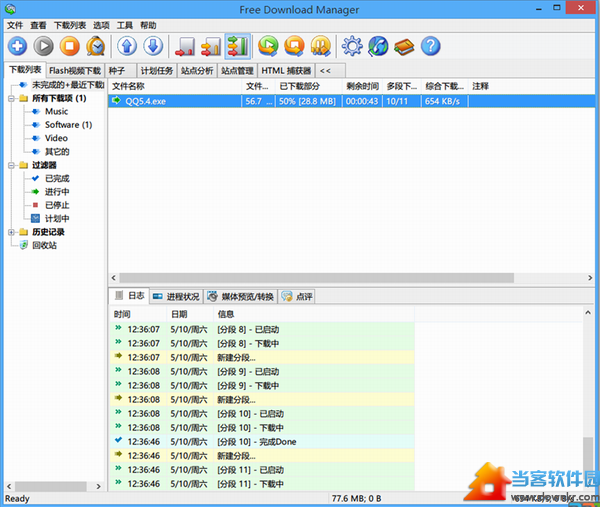Select the green start all downloads icon
The image size is (600, 507).
(x=268, y=46)
